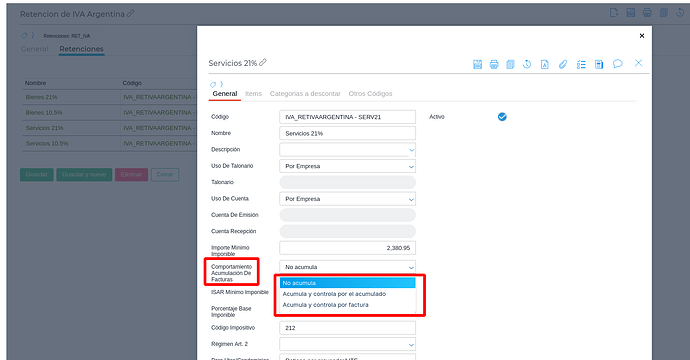Select the Retenciones tab in the background page

point(81,49)
